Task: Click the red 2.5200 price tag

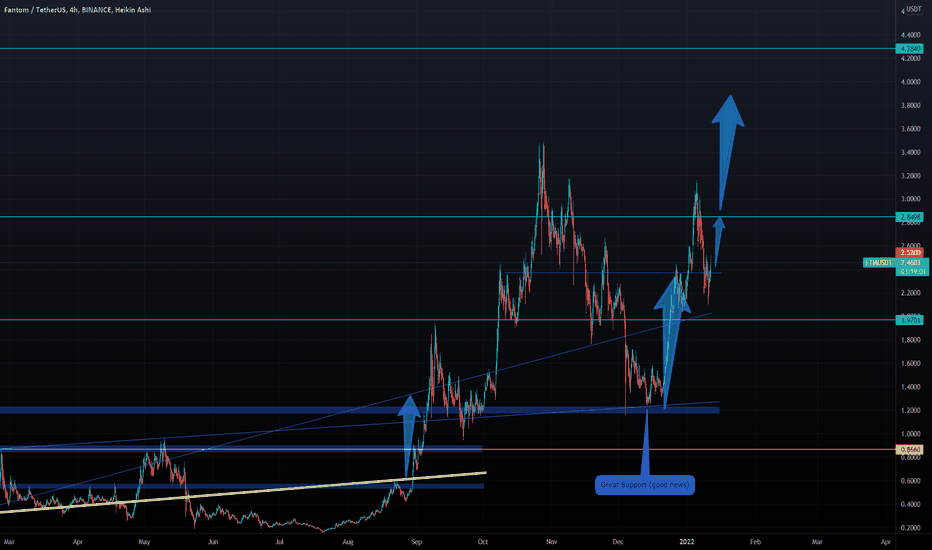Action: (911, 253)
